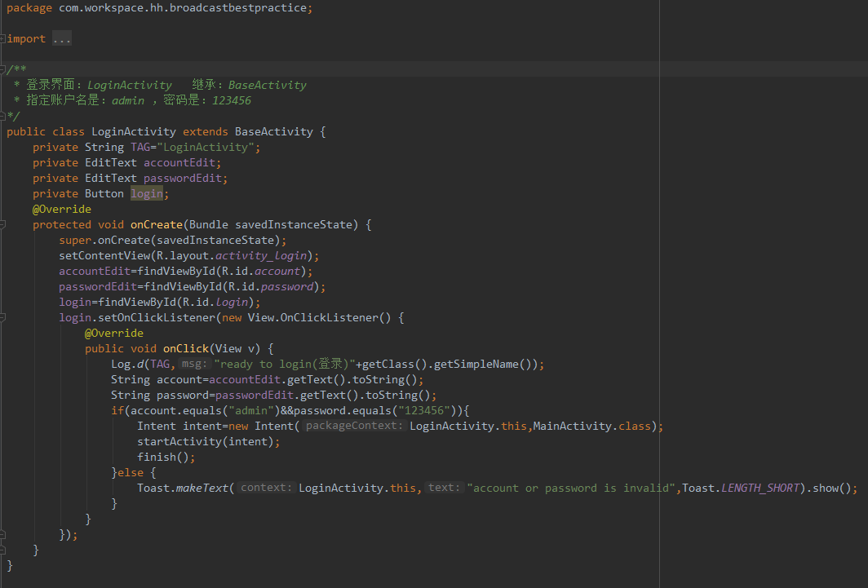Click @Override annotation above onClick
This screenshot has height=588, width=868.
pyautogui.click(x=114, y=333)
